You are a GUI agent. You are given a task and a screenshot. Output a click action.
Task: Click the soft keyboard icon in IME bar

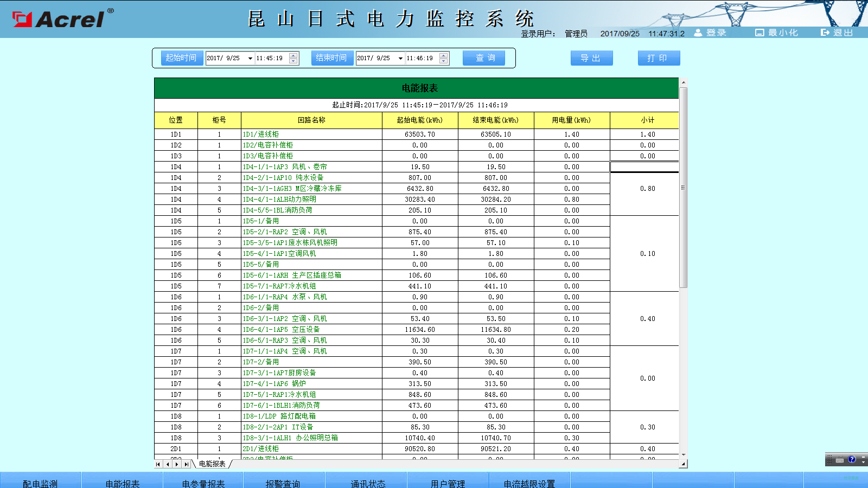pyautogui.click(x=840, y=460)
